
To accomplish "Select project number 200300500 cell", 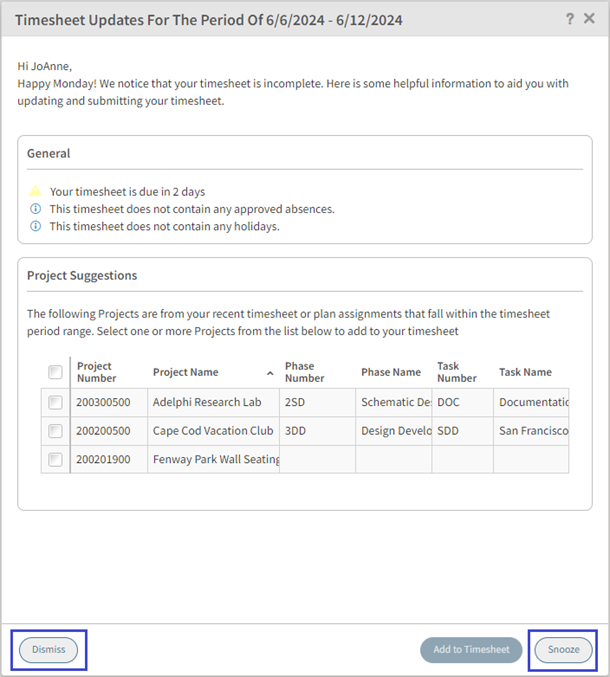I will (x=104, y=402).
